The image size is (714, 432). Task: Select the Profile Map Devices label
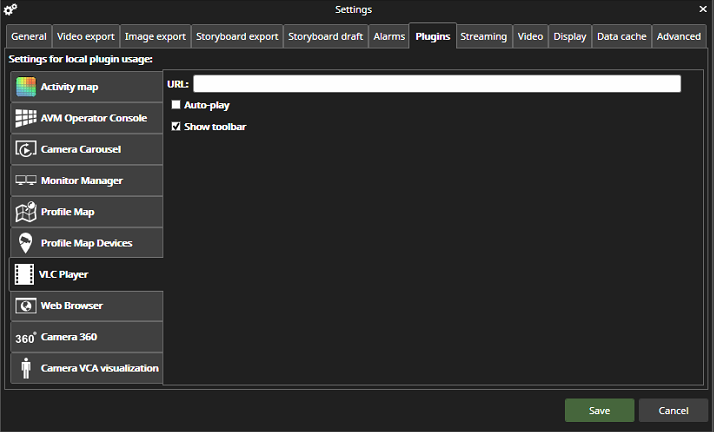[x=87, y=243]
